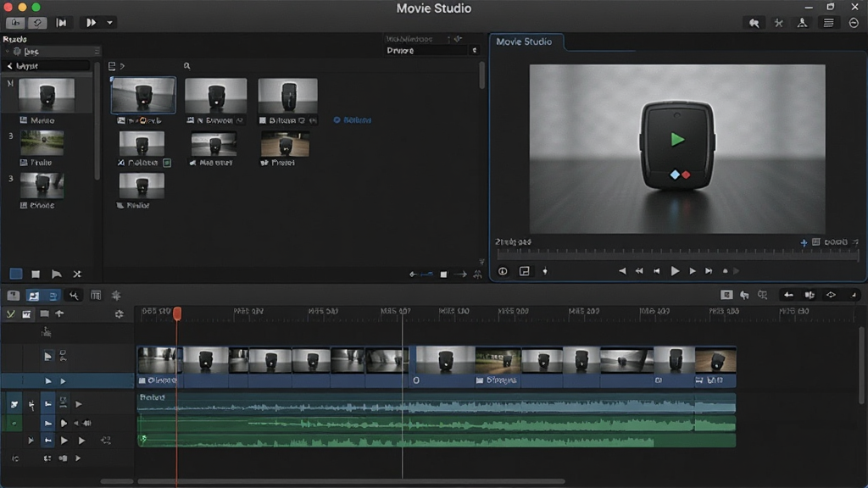The height and width of the screenshot is (488, 868).
Task: Click the sort arrow icon above the media combo box
Action: (x=458, y=39)
